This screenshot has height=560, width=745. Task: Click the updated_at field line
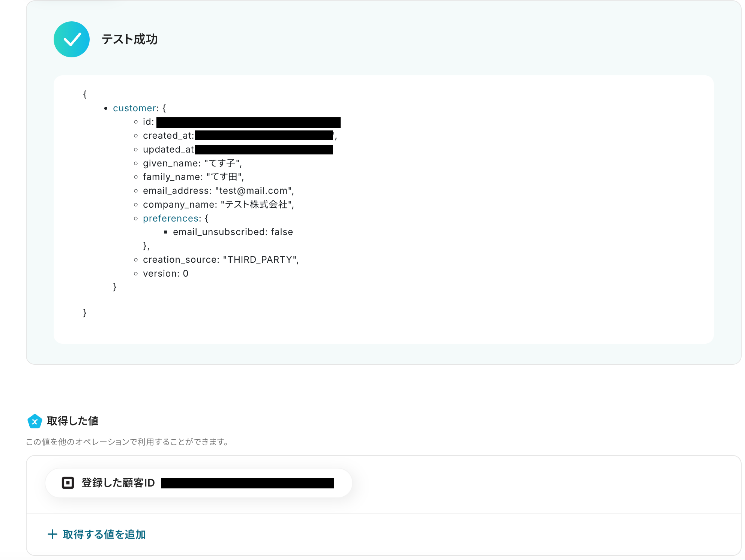[168, 150]
